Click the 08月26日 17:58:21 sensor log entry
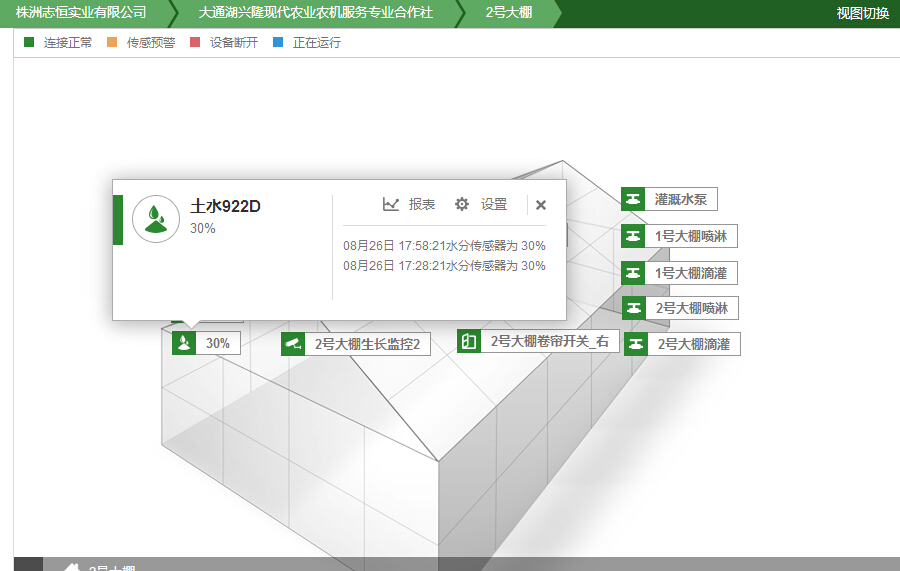Viewport: 900px width, 571px height. click(444, 245)
